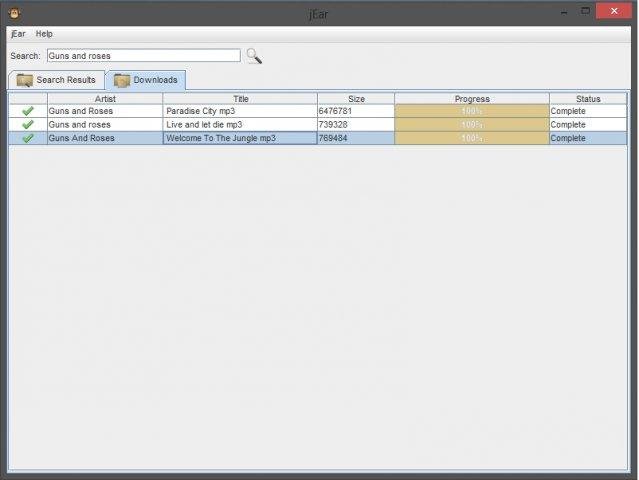Select the 'Paradise City mp3' title cell

240,111
